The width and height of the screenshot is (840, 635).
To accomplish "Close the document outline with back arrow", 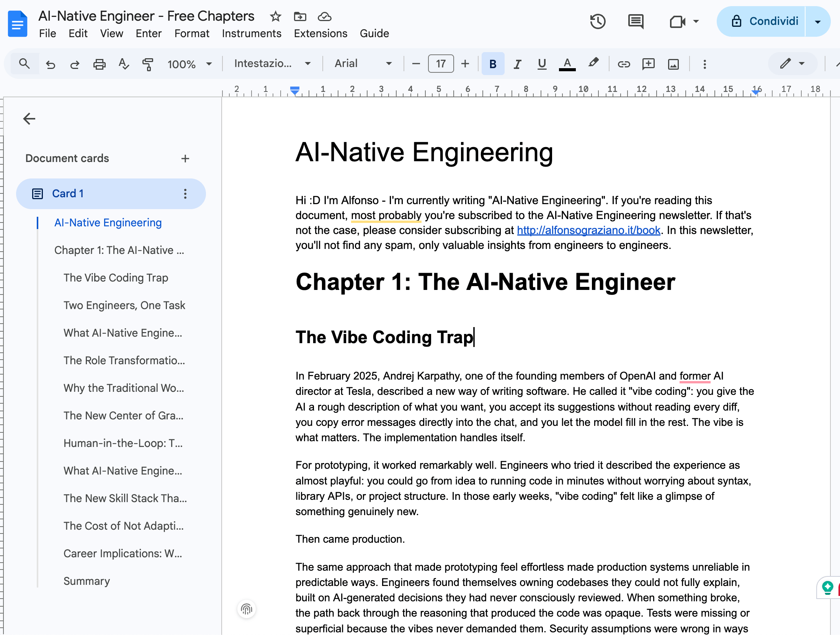I will pos(29,119).
